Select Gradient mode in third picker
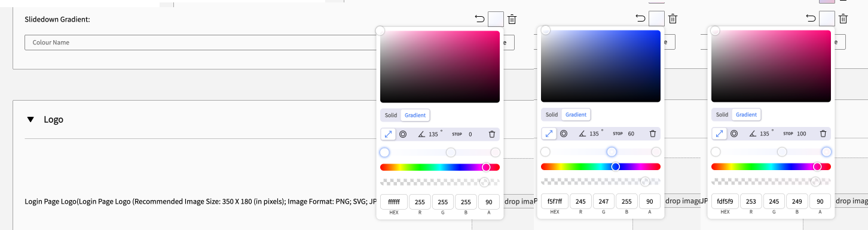The image size is (868, 230). tap(746, 114)
